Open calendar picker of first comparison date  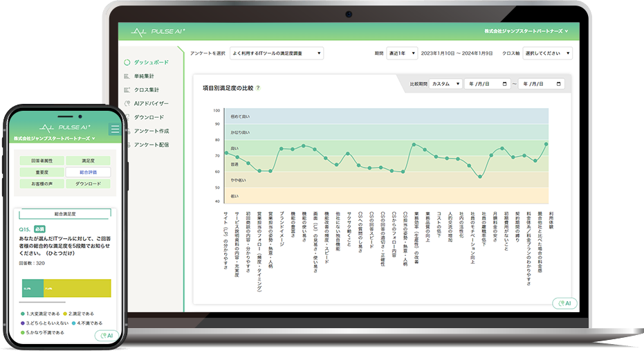[504, 84]
